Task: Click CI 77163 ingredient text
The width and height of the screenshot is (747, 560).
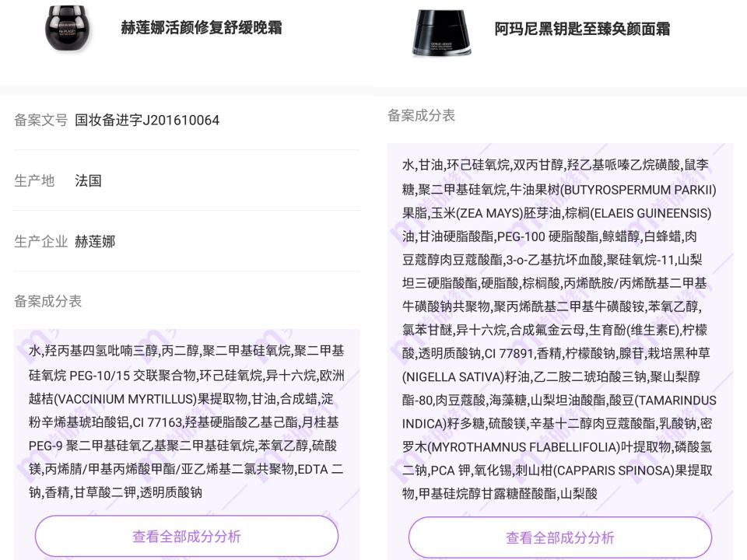Action: pos(157,422)
